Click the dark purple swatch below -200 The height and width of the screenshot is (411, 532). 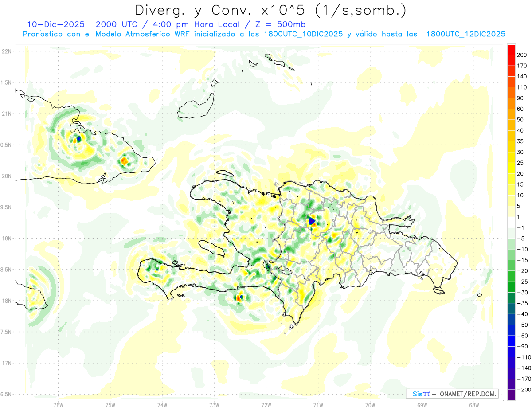coord(511,395)
